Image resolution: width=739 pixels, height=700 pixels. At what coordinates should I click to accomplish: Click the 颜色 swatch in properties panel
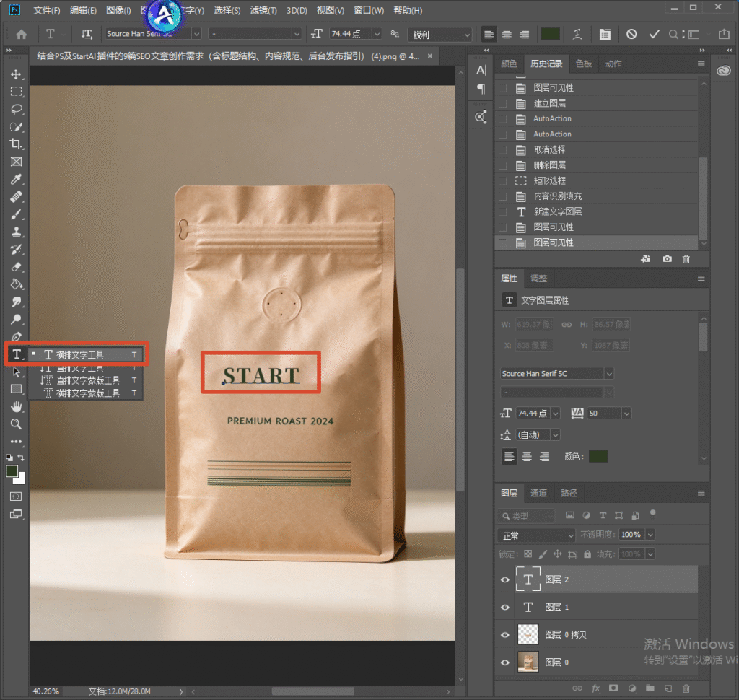(598, 456)
